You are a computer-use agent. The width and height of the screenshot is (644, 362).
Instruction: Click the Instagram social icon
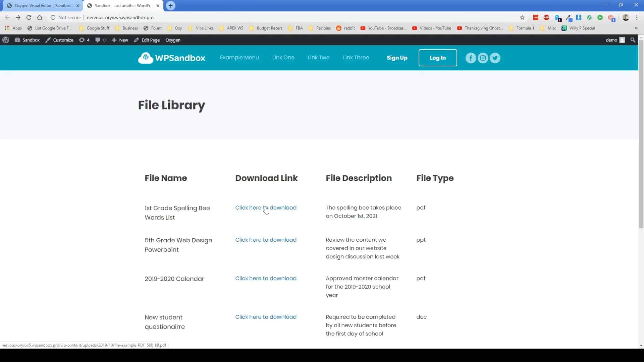click(483, 58)
